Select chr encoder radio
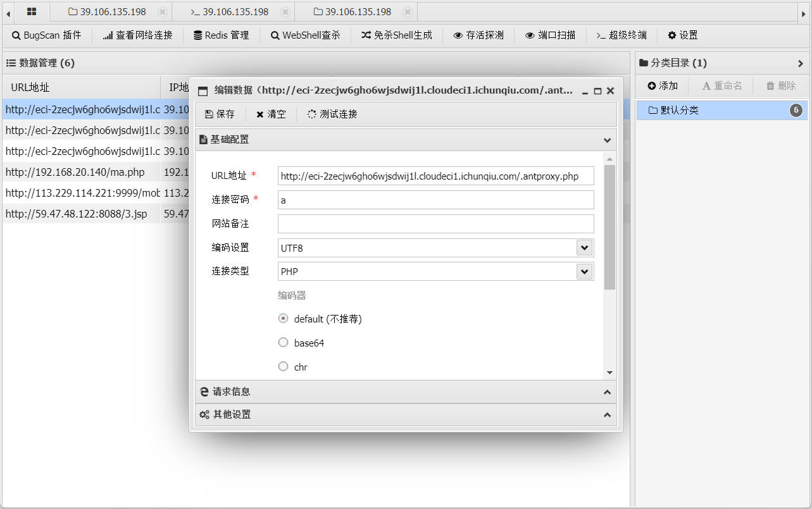 pos(284,367)
